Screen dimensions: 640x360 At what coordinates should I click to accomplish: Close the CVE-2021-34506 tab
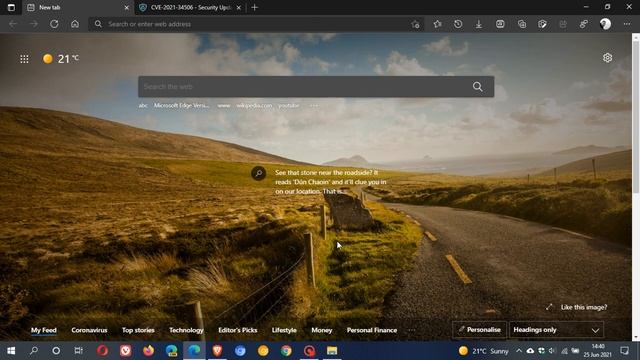coord(239,7)
